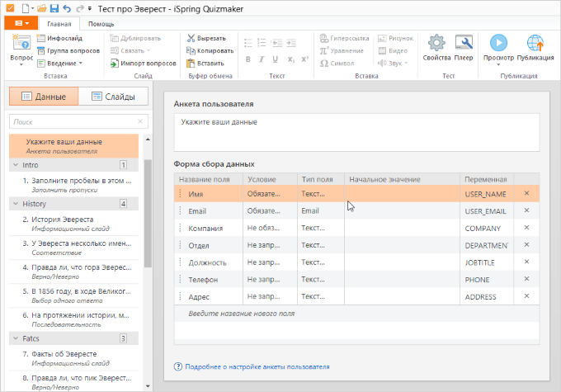Start Просмотр preview

point(498,50)
